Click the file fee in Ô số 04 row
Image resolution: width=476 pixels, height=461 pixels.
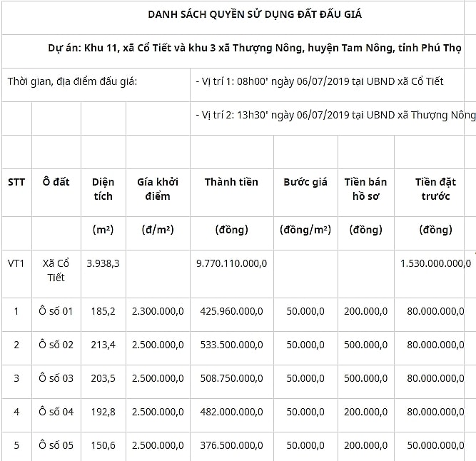(366, 412)
